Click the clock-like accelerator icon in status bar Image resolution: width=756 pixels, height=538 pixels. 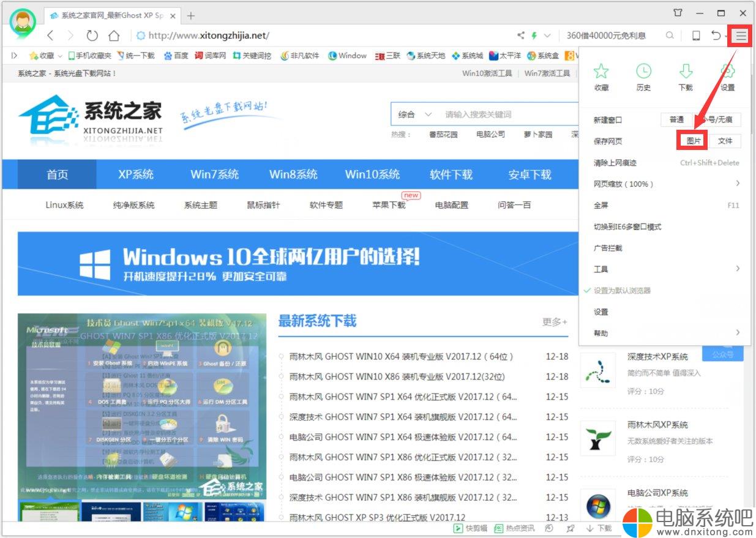click(549, 528)
